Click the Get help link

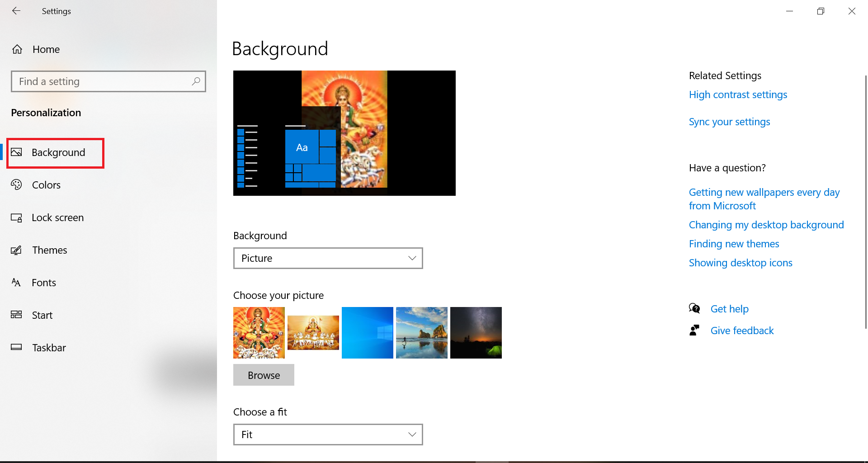[x=729, y=309]
